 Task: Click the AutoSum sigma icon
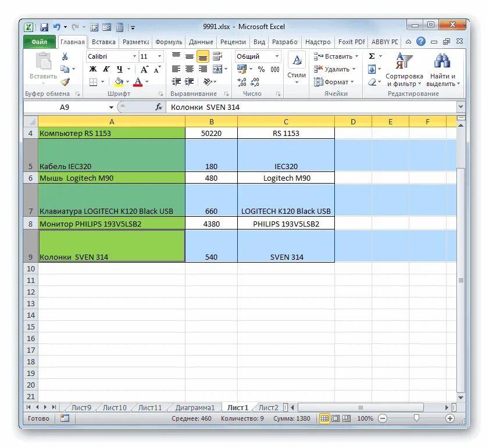point(372,56)
